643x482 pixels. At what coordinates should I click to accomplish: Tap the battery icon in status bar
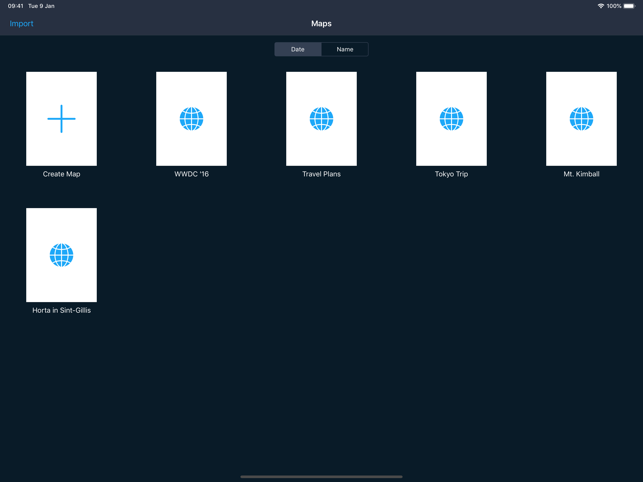[x=629, y=6]
